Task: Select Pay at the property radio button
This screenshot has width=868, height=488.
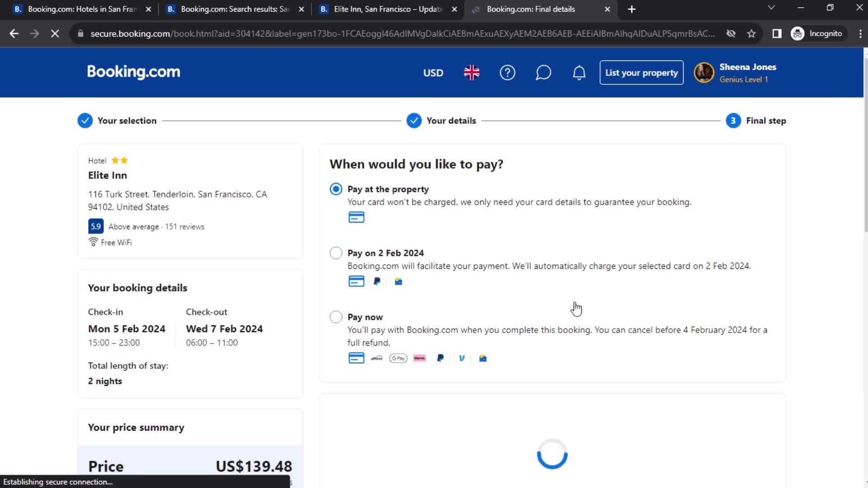Action: coord(335,189)
